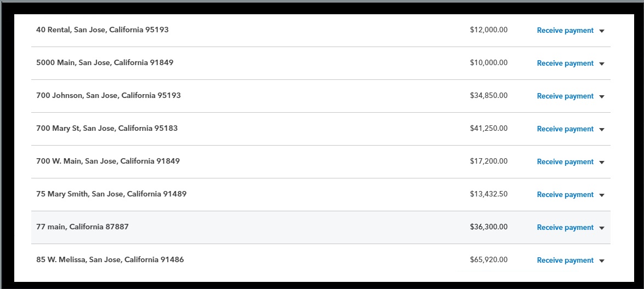This screenshot has width=644, height=289.
Task: Open 700 Johnson, San Jose customer name
Action: tap(108, 95)
